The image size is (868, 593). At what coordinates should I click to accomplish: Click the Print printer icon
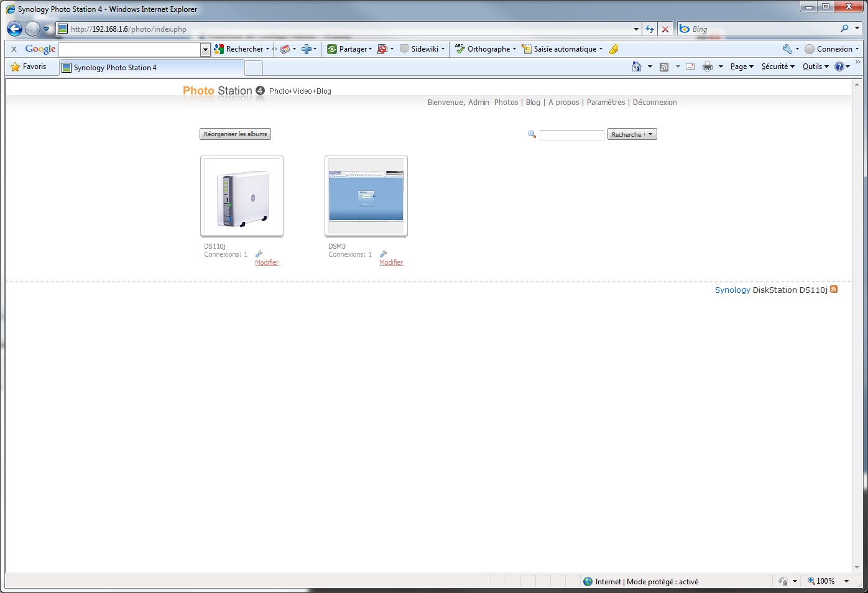707,67
